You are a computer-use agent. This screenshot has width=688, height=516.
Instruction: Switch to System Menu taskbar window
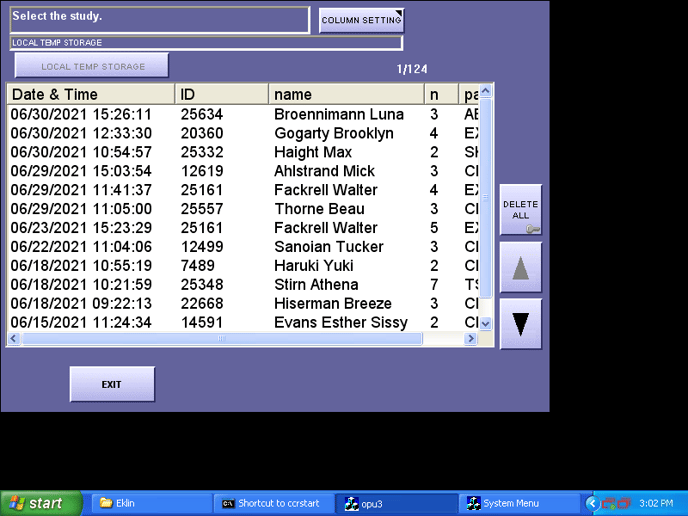point(520,504)
